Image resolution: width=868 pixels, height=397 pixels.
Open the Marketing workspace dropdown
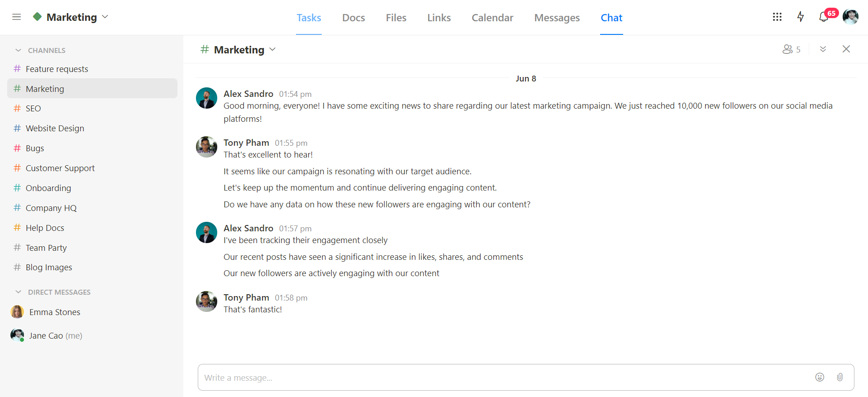coord(105,17)
